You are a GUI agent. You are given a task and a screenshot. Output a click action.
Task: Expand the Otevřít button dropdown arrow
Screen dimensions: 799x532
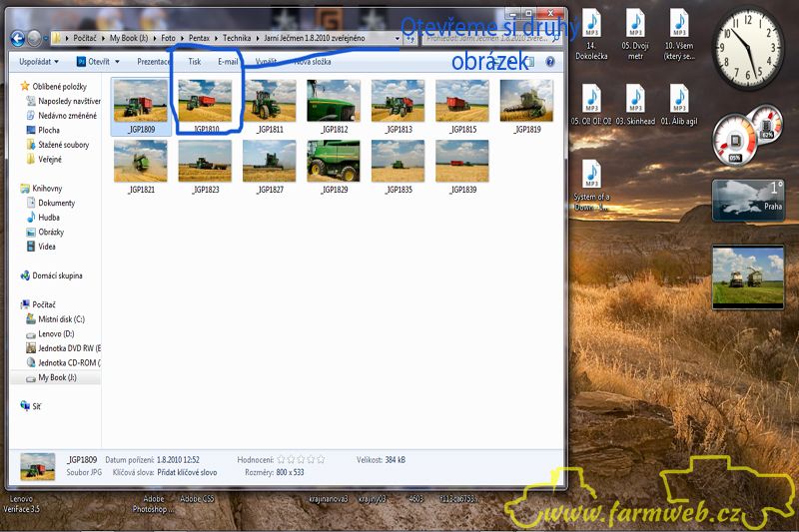click(x=116, y=62)
